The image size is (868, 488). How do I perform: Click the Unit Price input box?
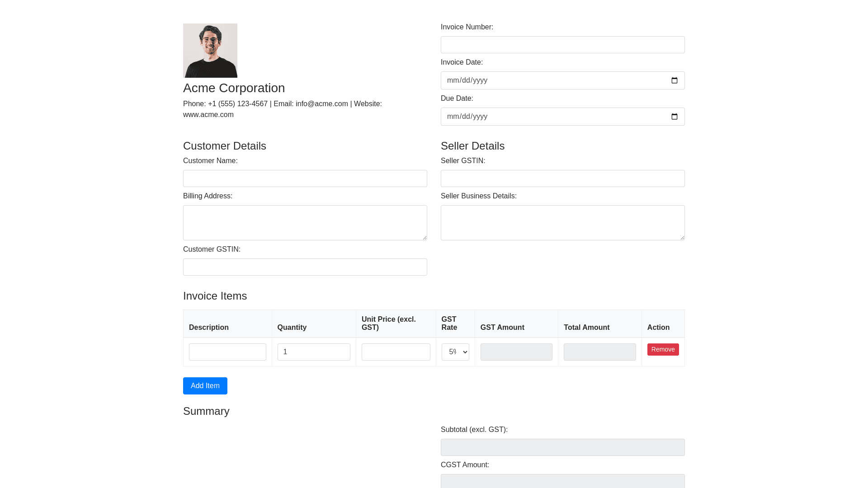[x=396, y=352]
